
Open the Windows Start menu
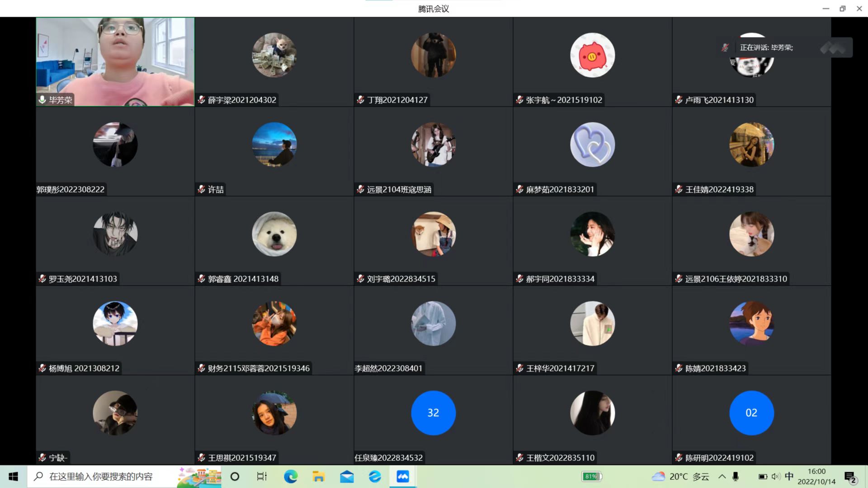point(13,476)
